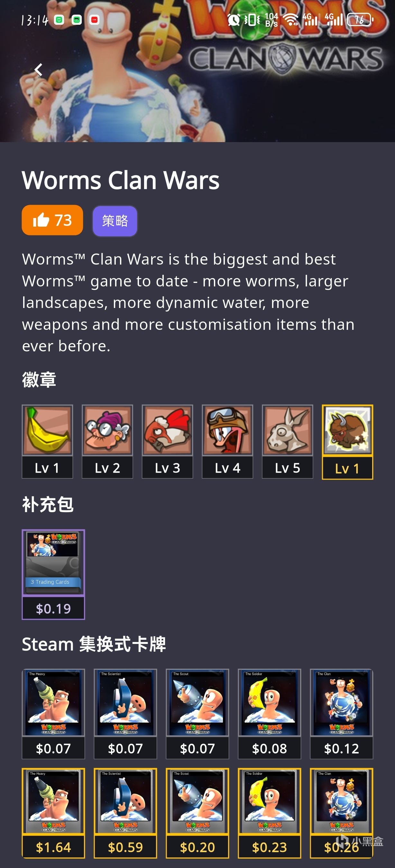The height and width of the screenshot is (868, 395).
Task: Select the gold foil buffalo badge
Action: [347, 442]
